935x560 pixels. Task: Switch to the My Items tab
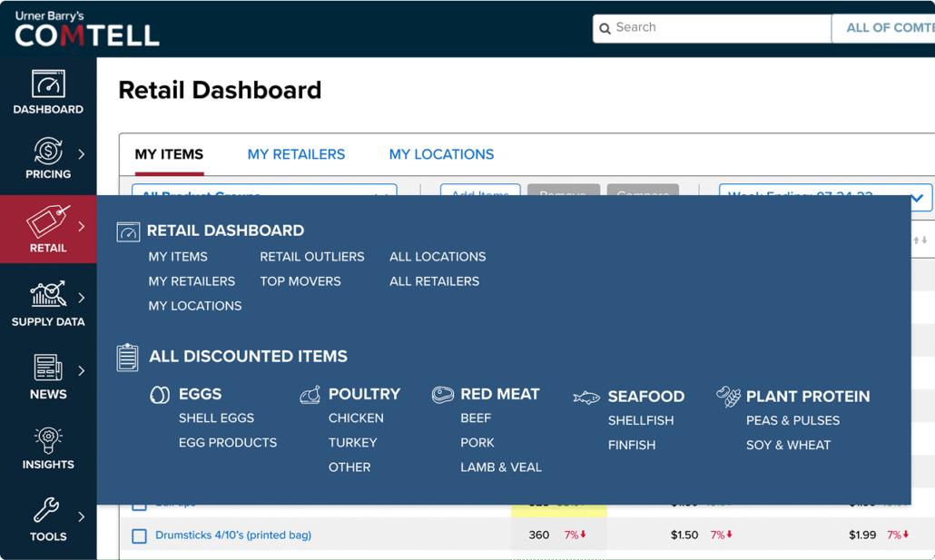[x=169, y=154]
